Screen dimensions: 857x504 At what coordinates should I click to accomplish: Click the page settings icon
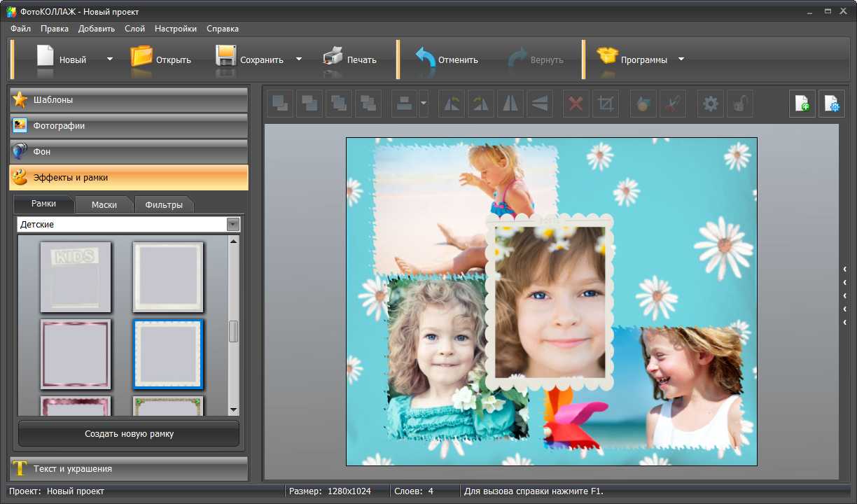(x=832, y=104)
